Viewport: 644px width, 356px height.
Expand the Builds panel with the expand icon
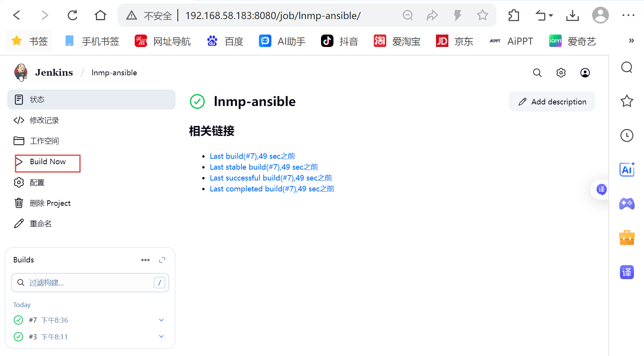coord(162,260)
